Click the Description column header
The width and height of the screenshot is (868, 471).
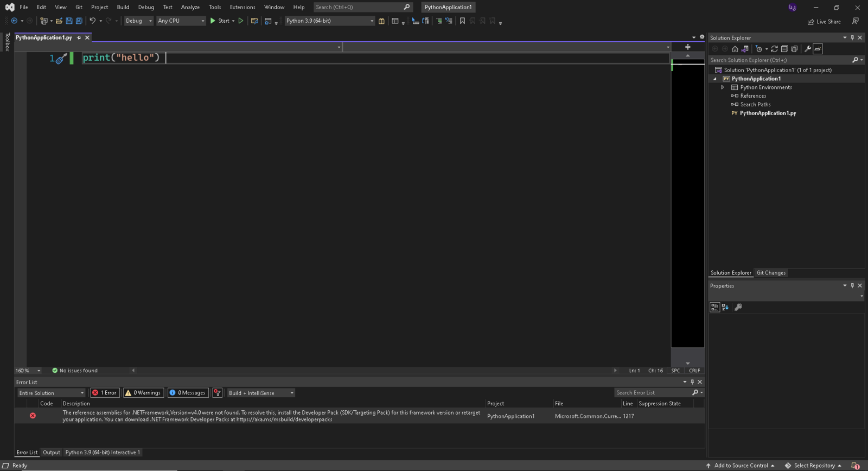76,404
